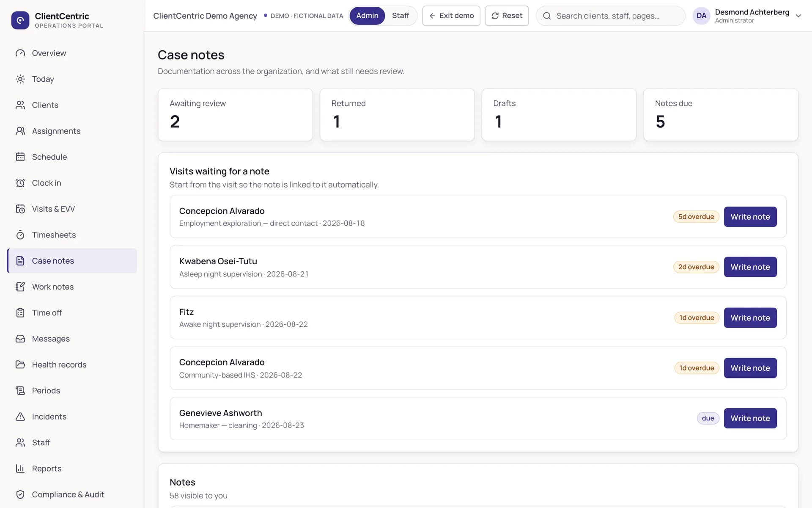The height and width of the screenshot is (508, 812).
Task: Open the Schedule section
Action: point(72,157)
